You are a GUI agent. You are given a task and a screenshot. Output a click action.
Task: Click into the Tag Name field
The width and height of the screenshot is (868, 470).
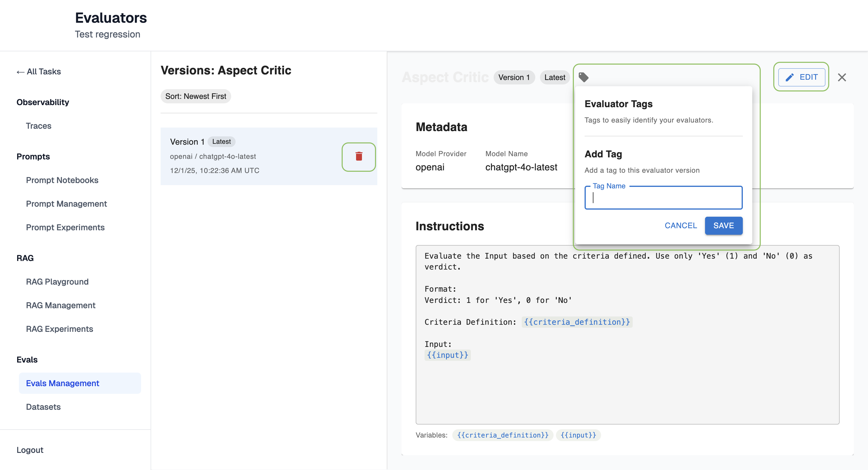[663, 198]
